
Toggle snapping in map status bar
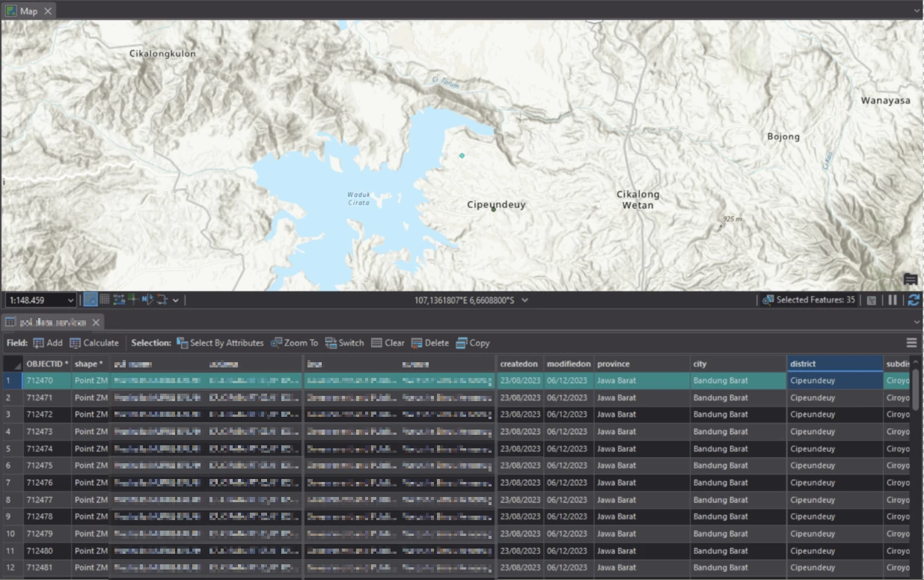[90, 300]
